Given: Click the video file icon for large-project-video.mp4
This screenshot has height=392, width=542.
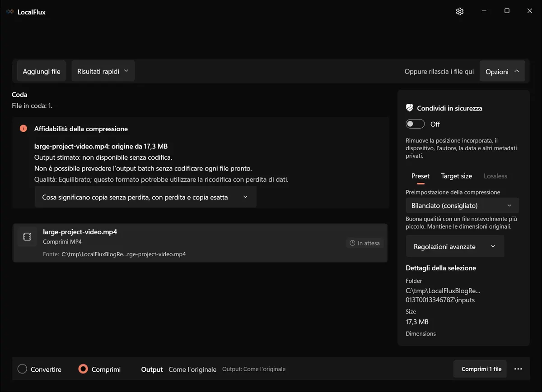Looking at the screenshot, I should 27,237.
